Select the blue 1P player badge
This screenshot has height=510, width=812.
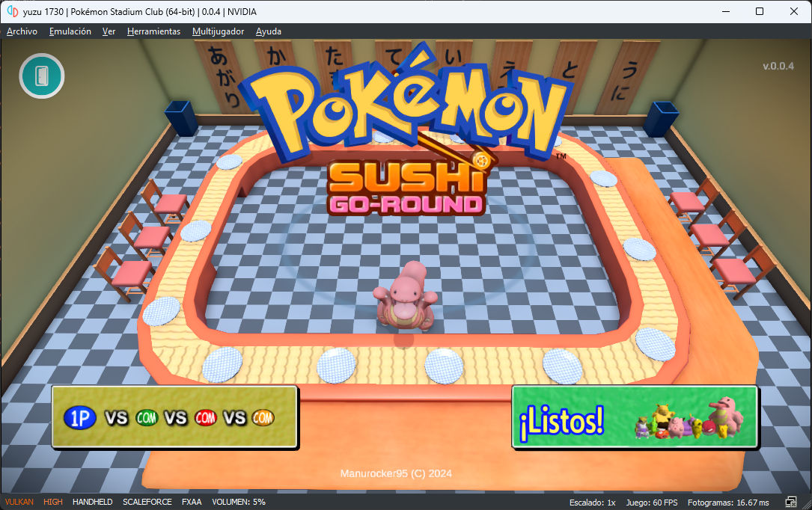(x=80, y=418)
